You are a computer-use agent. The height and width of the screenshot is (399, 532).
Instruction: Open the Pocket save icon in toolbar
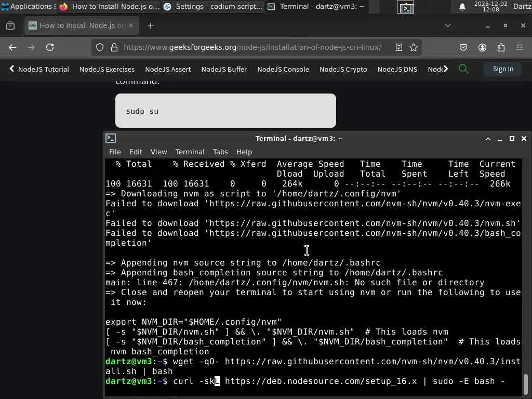point(463,47)
